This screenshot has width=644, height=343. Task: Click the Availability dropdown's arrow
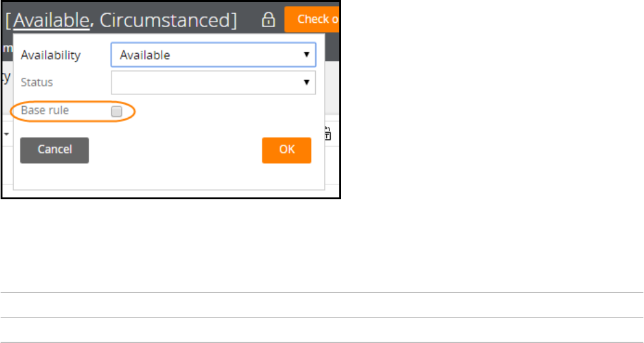(x=307, y=55)
